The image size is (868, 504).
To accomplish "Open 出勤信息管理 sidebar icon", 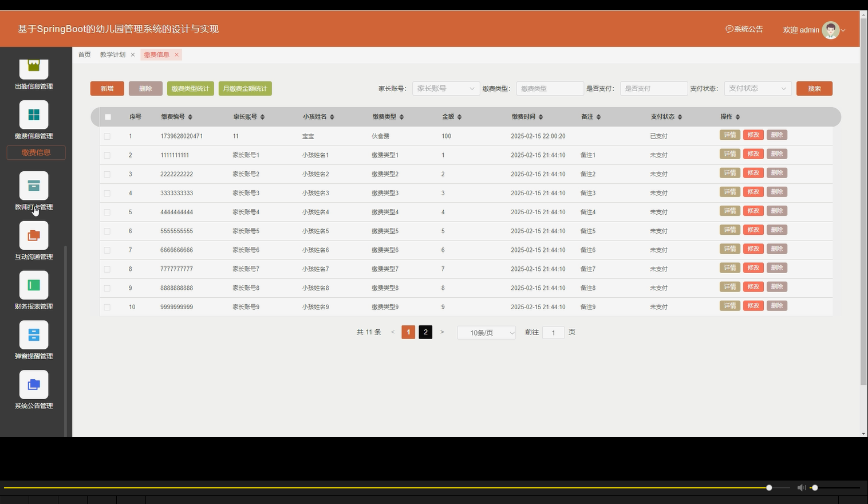I will click(34, 69).
